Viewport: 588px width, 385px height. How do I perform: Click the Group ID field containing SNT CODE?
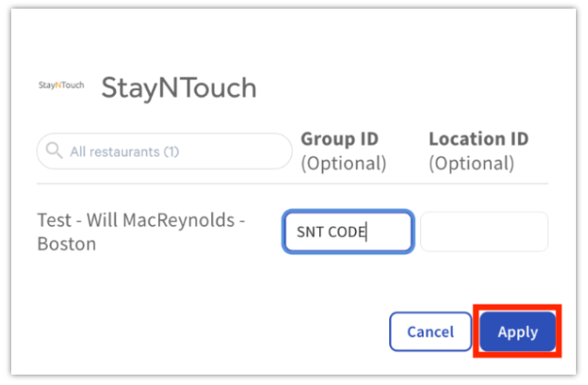point(348,232)
